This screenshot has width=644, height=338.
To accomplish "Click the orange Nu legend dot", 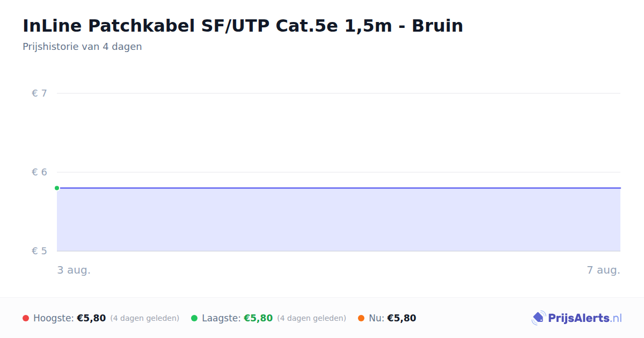I will (361, 318).
